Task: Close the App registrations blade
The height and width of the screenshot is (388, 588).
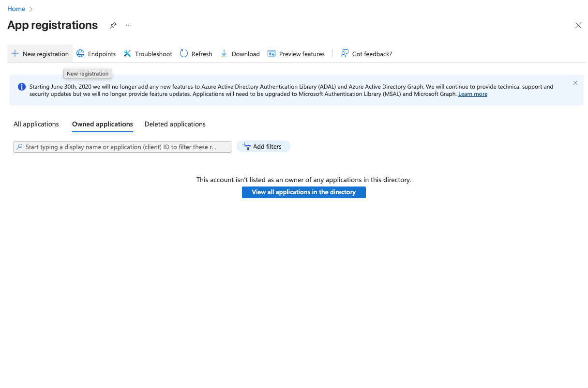Action: 578,25
